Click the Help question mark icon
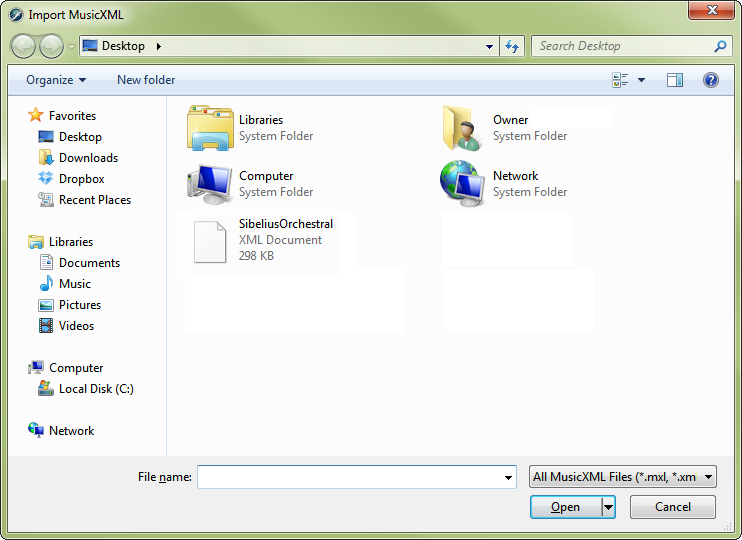742x540 pixels. (x=711, y=80)
